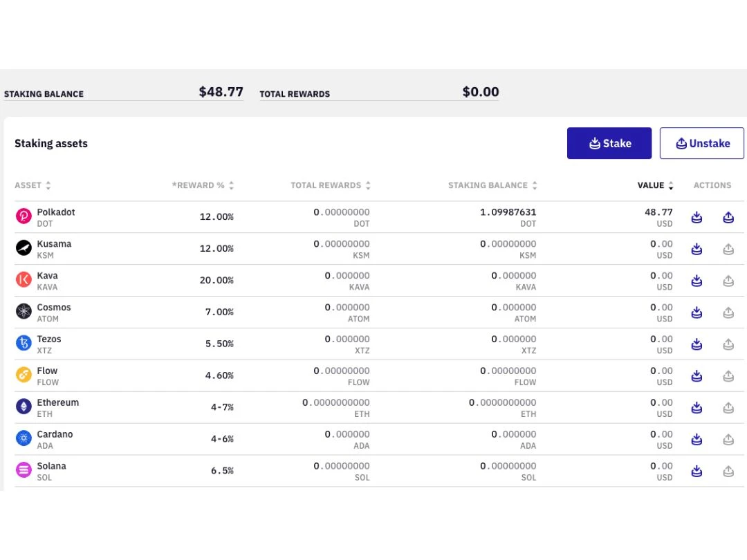Screen dimensions: 747x560
Task: Select the Kava asset name
Action: (47, 276)
